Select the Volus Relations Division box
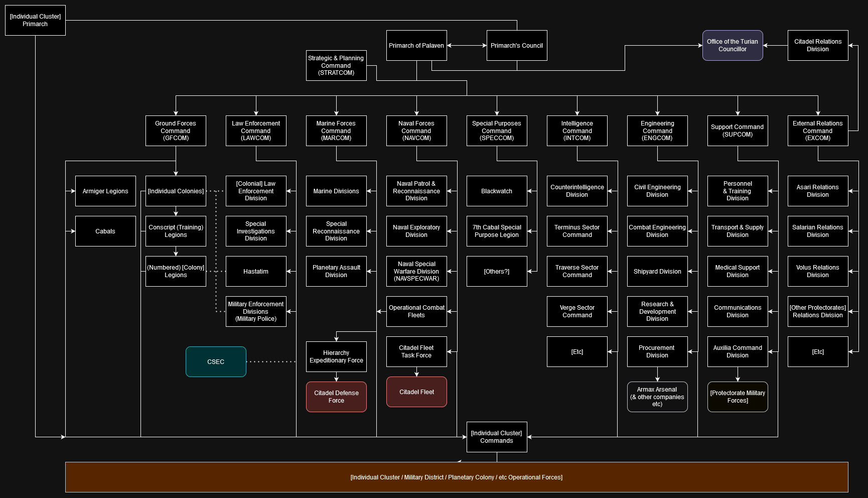This screenshot has width=868, height=498. pos(818,272)
